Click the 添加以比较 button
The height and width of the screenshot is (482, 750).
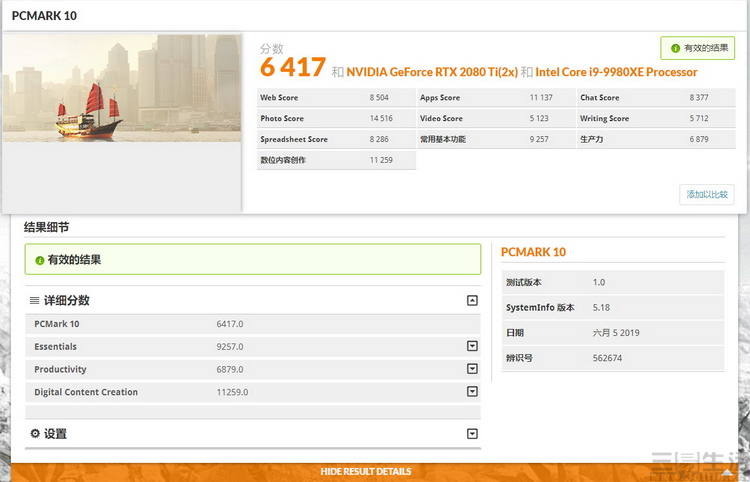[x=706, y=194]
